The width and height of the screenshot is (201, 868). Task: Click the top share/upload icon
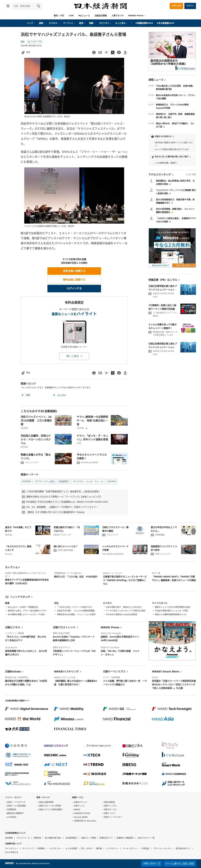(125, 53)
